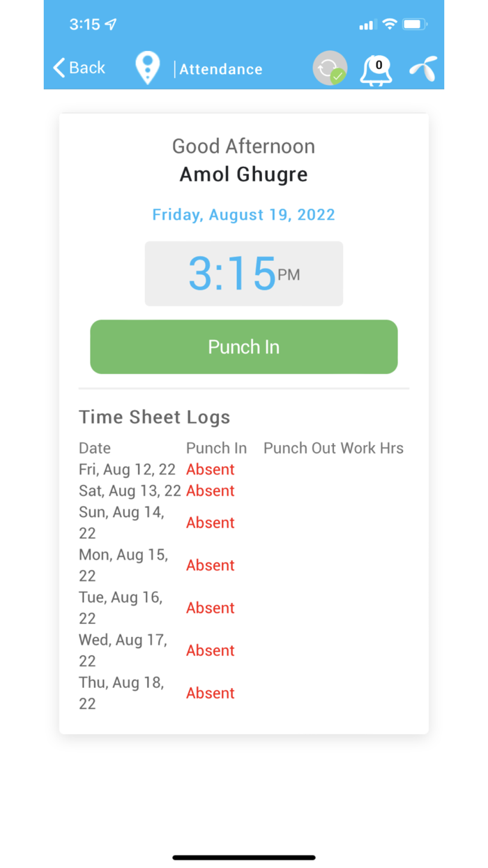
Task: Tap the Time Sheet Logs section heading
Action: pos(154,417)
